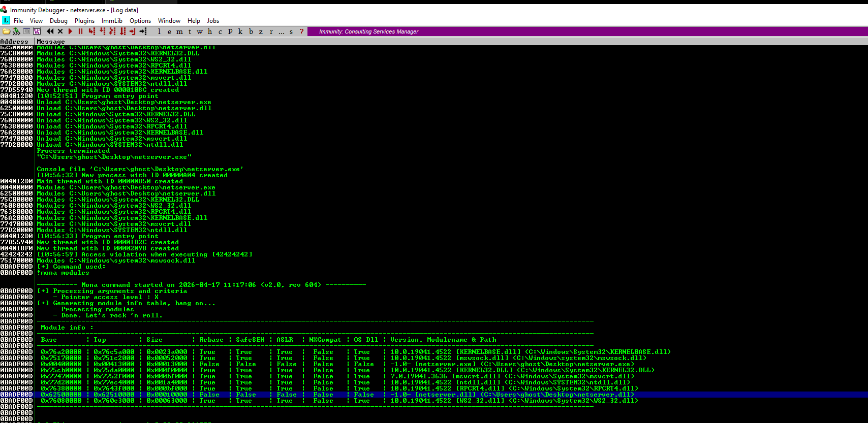Show breakpoints window (b button)
Screen dimensions: 868x423
[x=251, y=31]
